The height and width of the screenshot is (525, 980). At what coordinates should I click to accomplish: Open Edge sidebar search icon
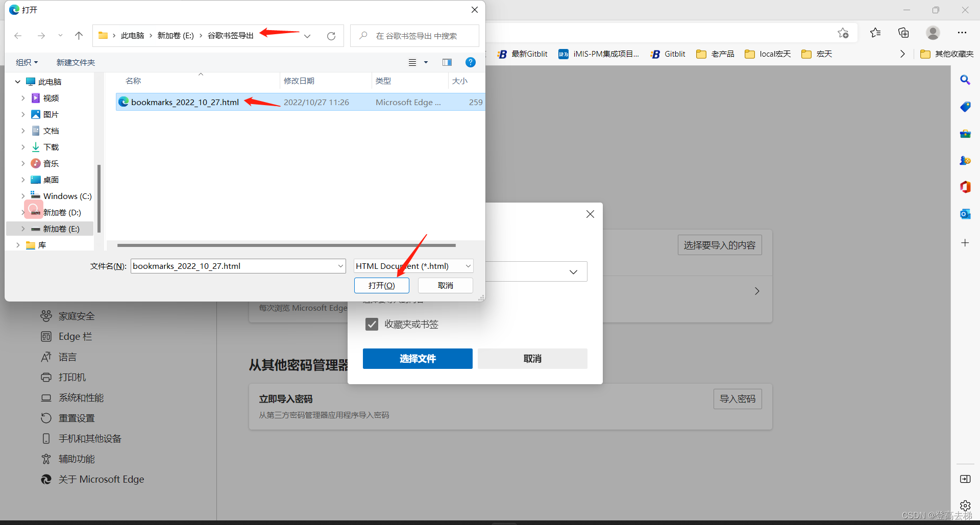[965, 80]
